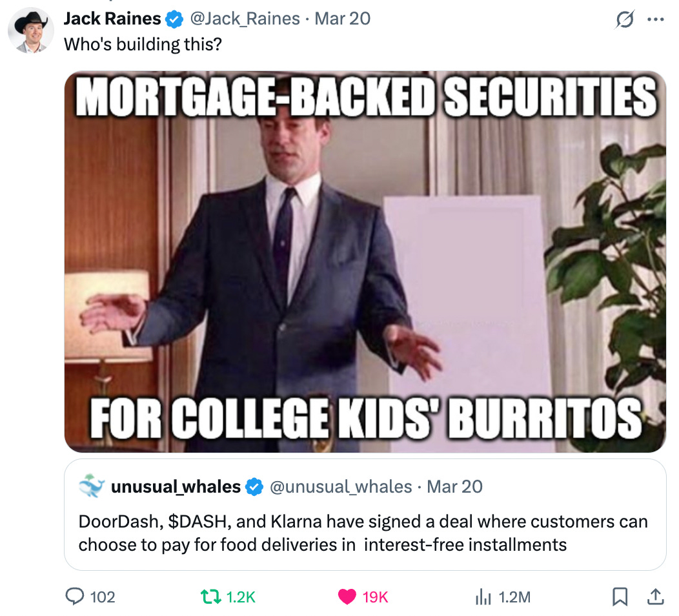Toggle the pink heart like button

coord(347,597)
